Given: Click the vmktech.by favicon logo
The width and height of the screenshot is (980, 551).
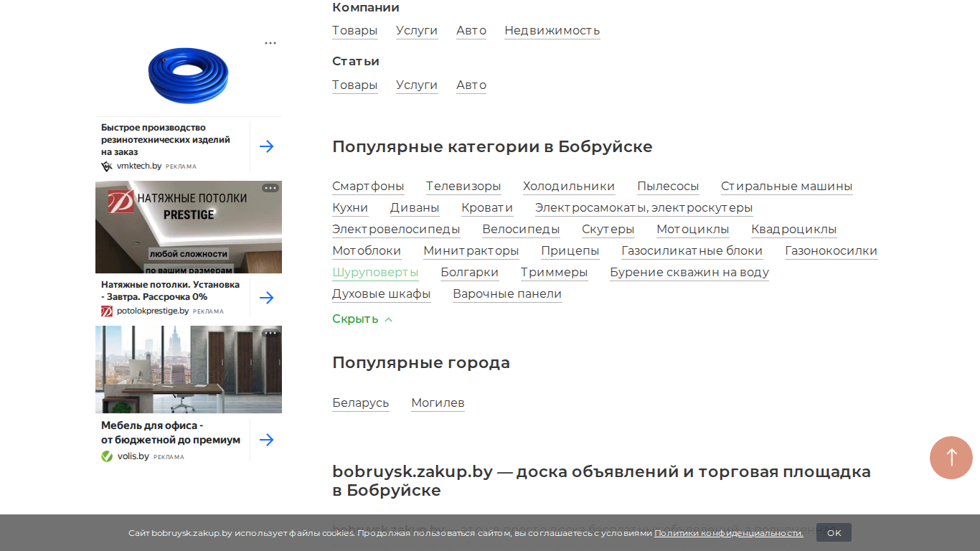Looking at the screenshot, I should [107, 166].
